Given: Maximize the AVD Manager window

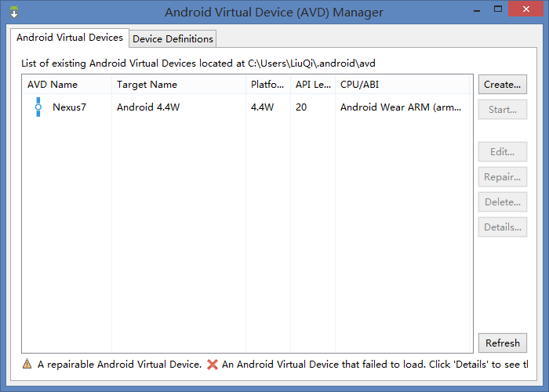Looking at the screenshot, I should tap(498, 9).
